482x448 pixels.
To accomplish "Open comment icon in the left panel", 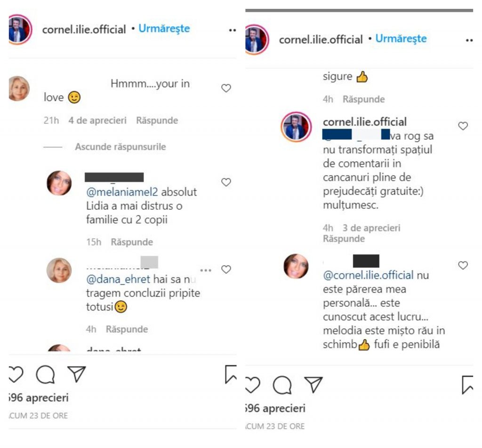I will [x=46, y=375].
